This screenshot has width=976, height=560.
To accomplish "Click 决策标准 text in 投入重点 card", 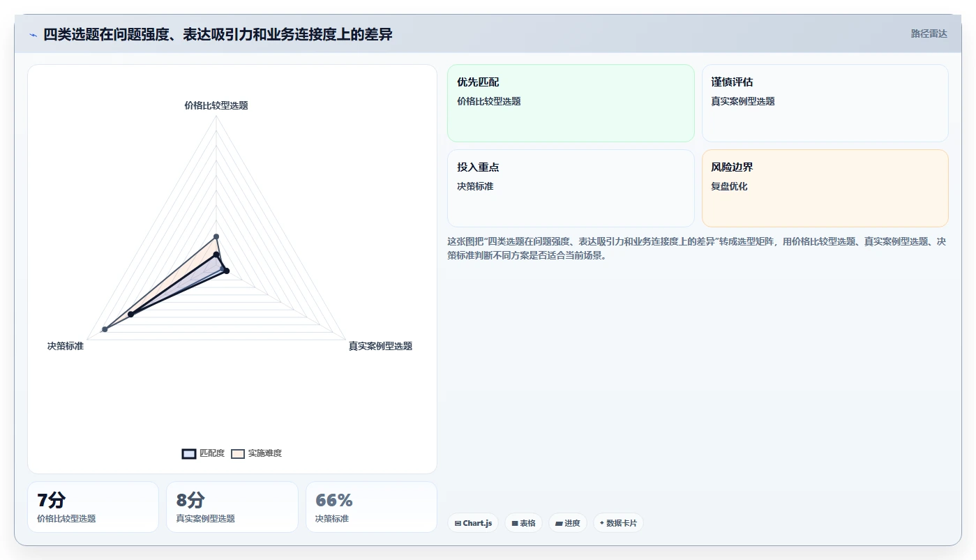I will click(475, 187).
